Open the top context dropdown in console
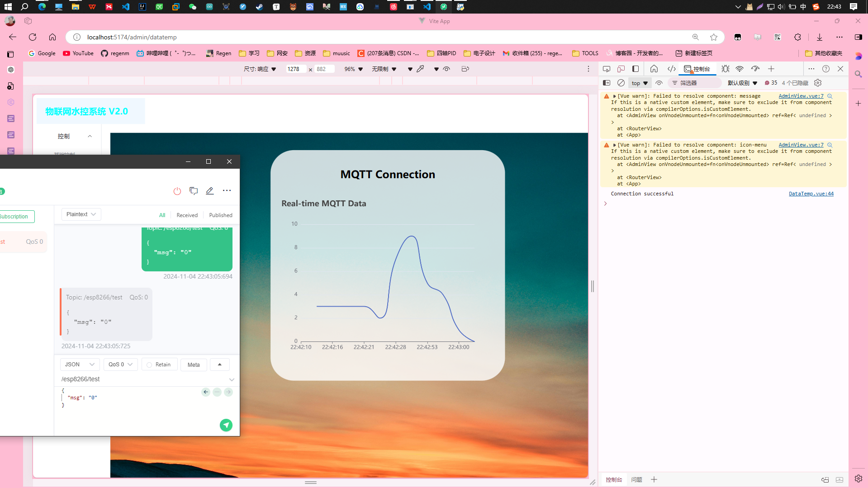 coord(640,83)
